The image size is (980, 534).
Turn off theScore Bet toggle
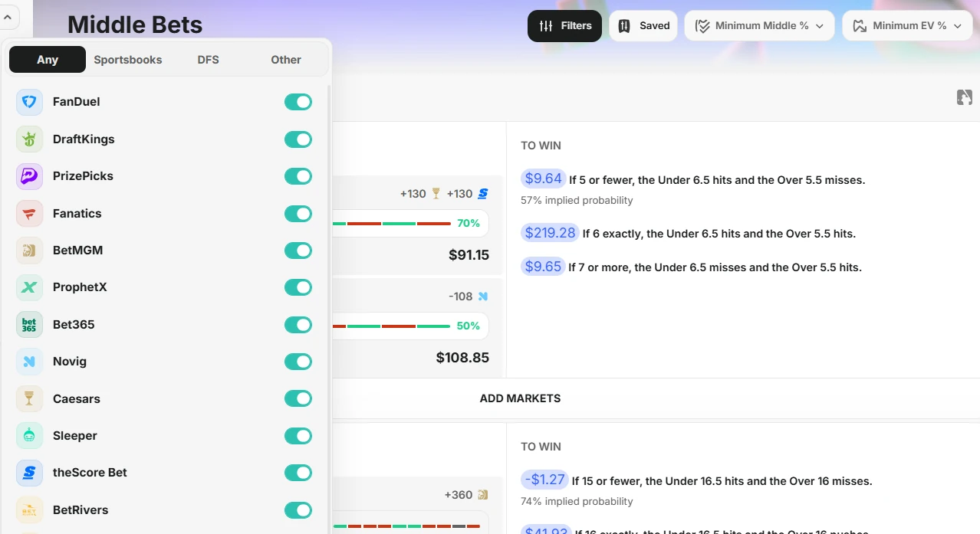click(x=298, y=473)
